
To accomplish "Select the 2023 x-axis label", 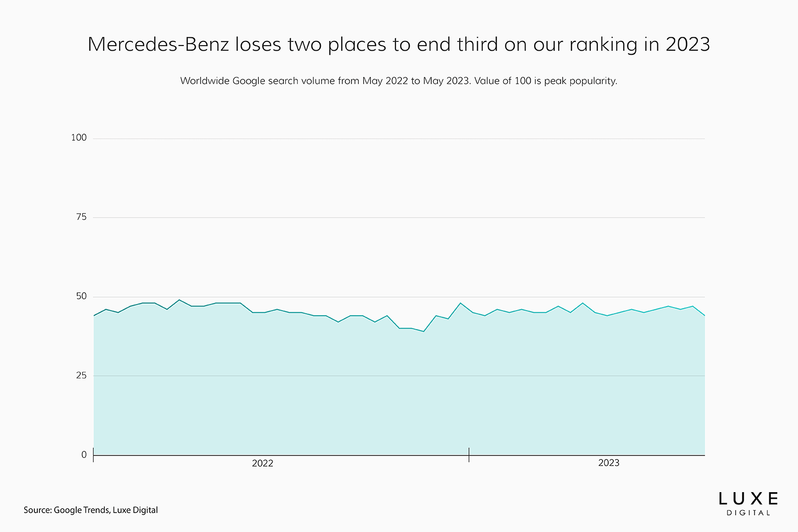I will pos(608,463).
